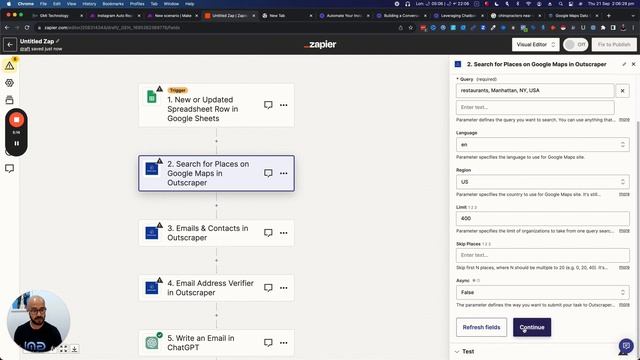Download icon under the webcam bubble
Viewport: 640px width, 360px height.
point(75,349)
